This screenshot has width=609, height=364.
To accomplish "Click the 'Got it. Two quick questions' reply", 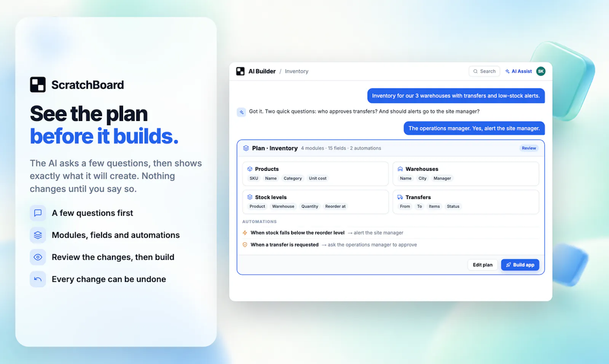I will click(364, 111).
